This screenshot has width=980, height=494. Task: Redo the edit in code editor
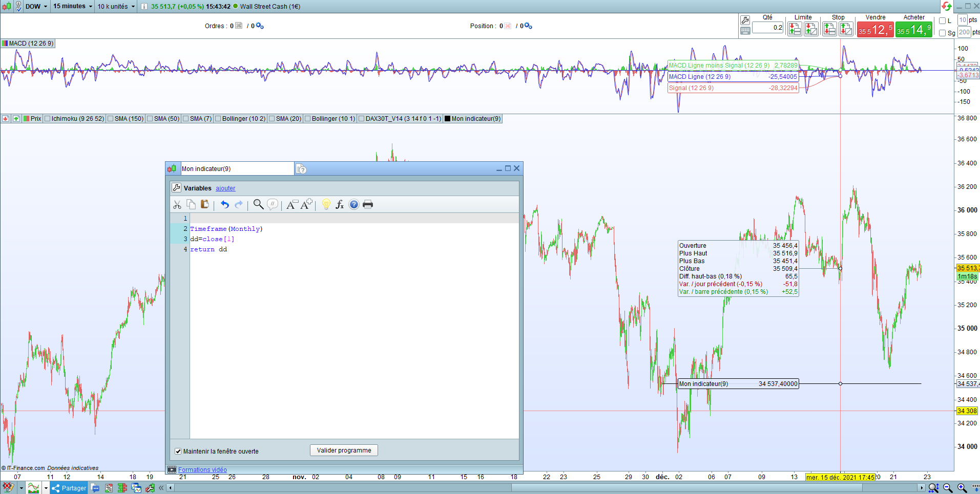[x=239, y=205]
